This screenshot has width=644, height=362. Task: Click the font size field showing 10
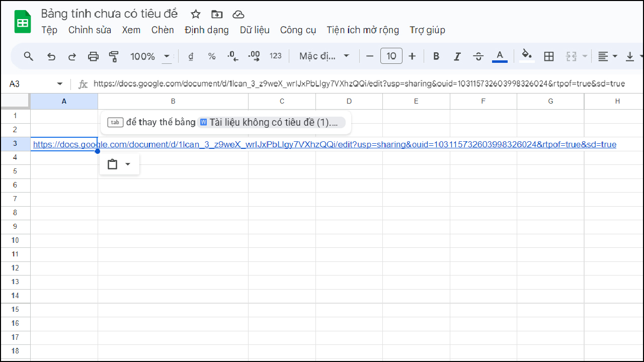(x=391, y=56)
